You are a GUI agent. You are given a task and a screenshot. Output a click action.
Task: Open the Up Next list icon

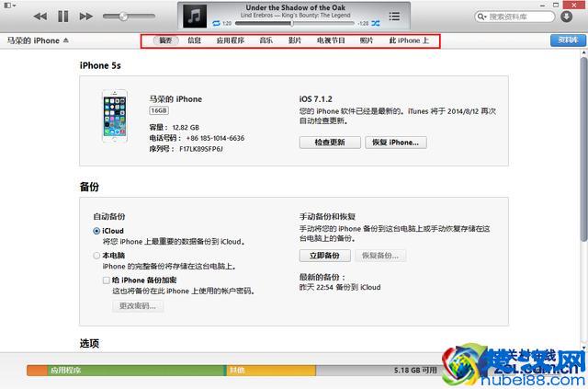point(394,17)
